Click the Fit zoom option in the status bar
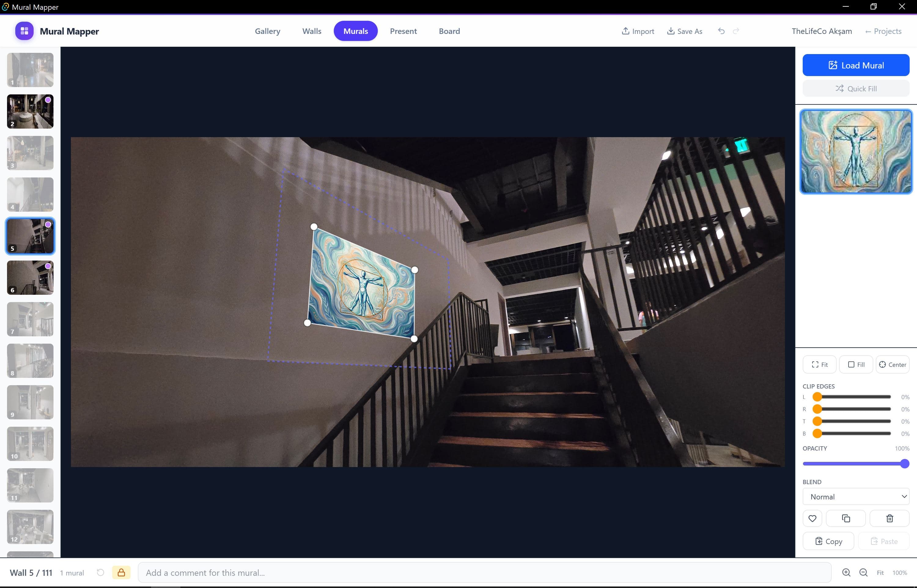The height and width of the screenshot is (588, 917). (880, 573)
